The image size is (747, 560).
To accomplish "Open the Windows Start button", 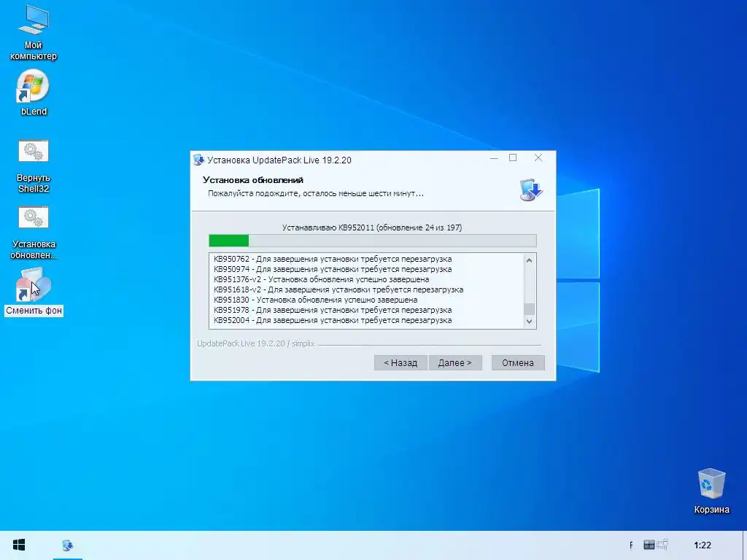I will [x=19, y=545].
